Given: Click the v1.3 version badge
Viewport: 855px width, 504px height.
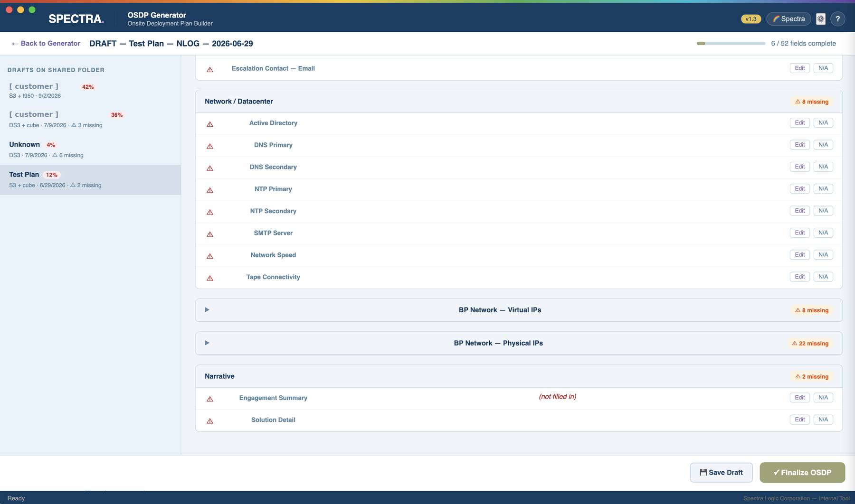Looking at the screenshot, I should (751, 19).
